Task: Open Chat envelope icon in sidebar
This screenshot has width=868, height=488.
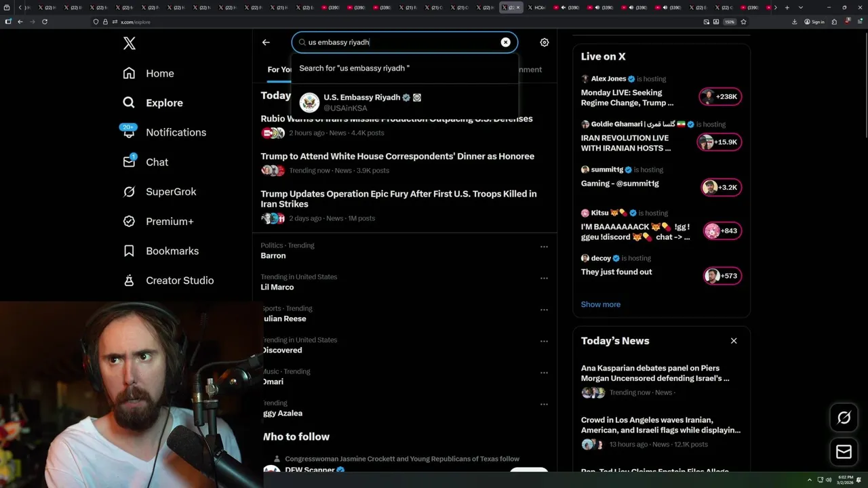Action: [x=129, y=162]
